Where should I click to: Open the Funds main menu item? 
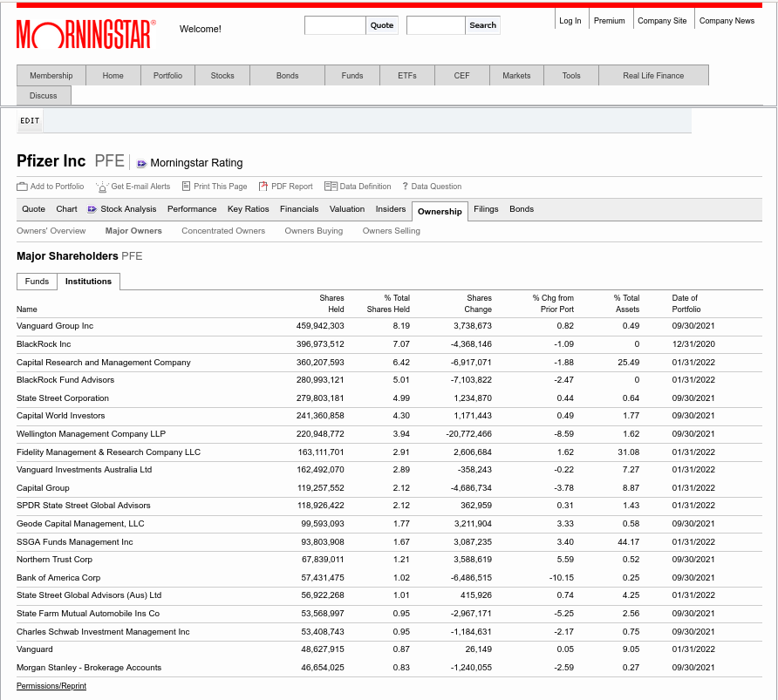pos(352,75)
